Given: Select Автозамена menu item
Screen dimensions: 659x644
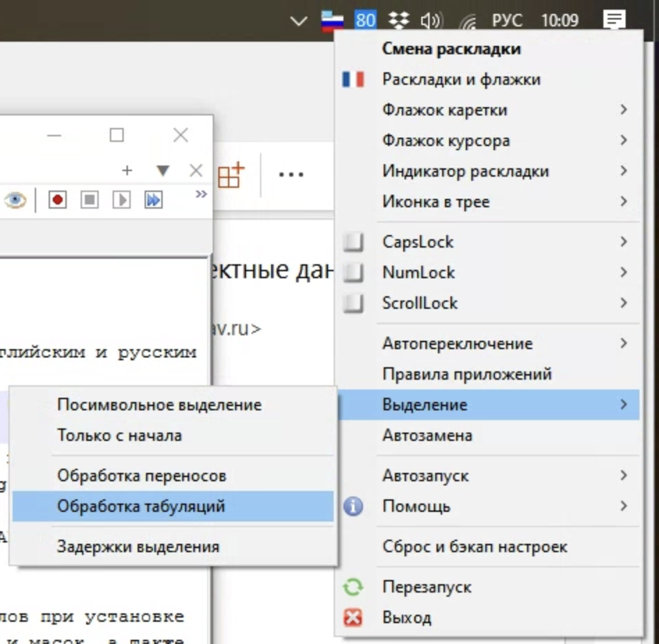Looking at the screenshot, I should (489, 435).
